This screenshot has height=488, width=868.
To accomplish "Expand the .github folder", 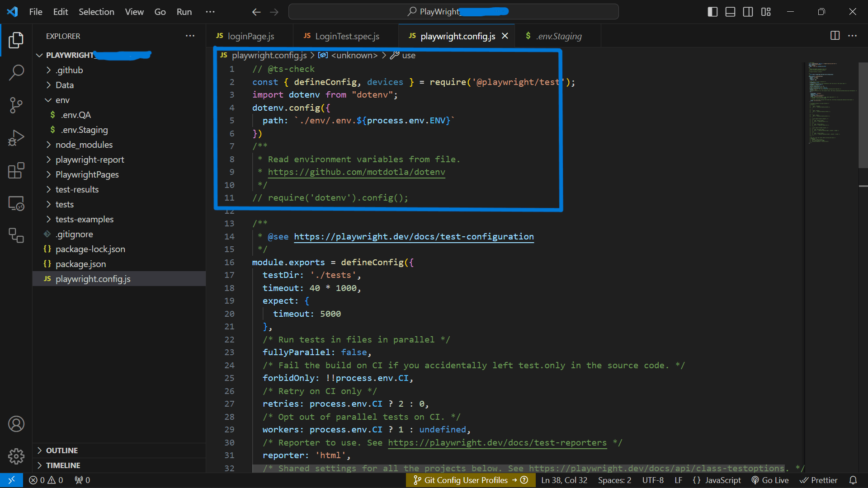I will [119, 70].
